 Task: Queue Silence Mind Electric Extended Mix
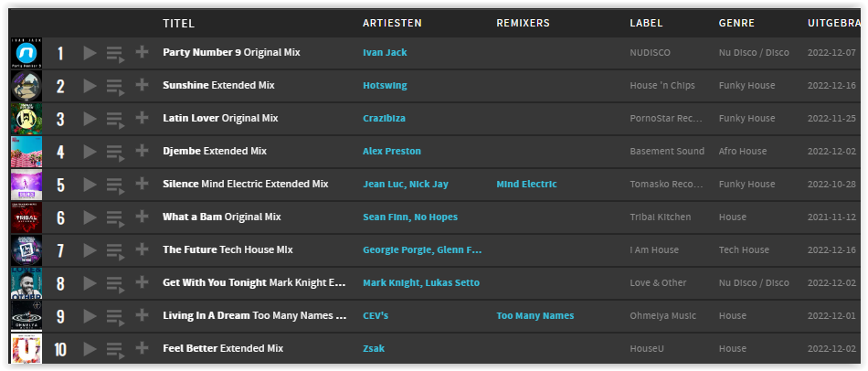[115, 185]
